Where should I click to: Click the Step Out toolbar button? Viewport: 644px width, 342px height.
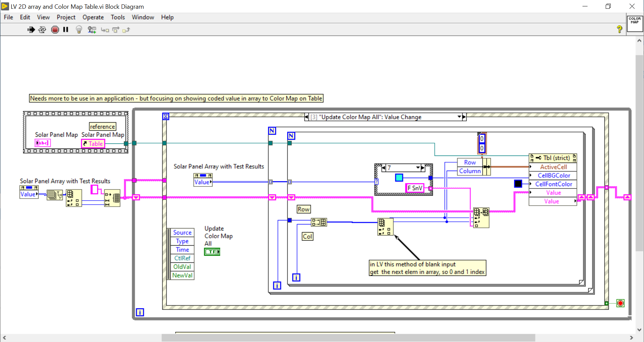[126, 30]
